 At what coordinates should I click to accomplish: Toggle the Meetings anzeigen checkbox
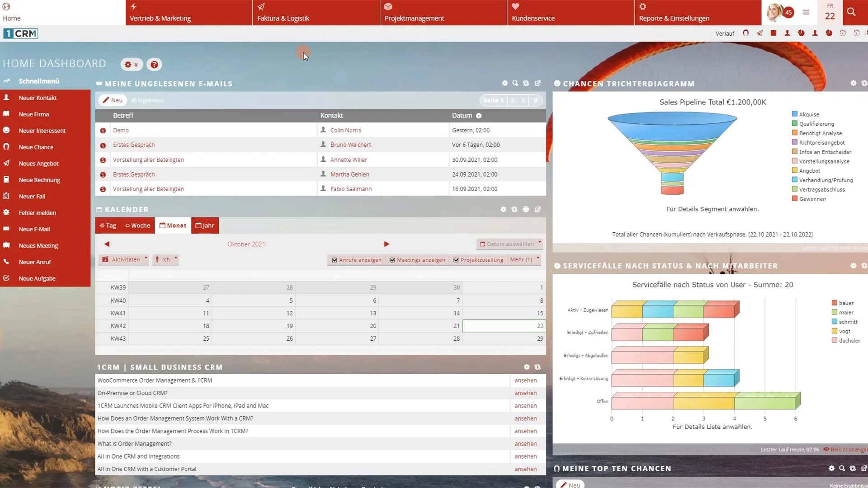pos(392,260)
